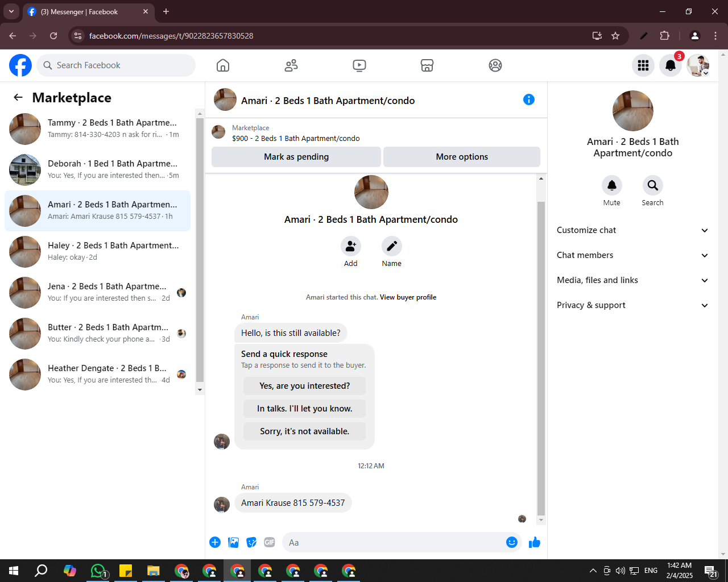Expand Chat members section
The height and width of the screenshot is (582, 728).
633,255
